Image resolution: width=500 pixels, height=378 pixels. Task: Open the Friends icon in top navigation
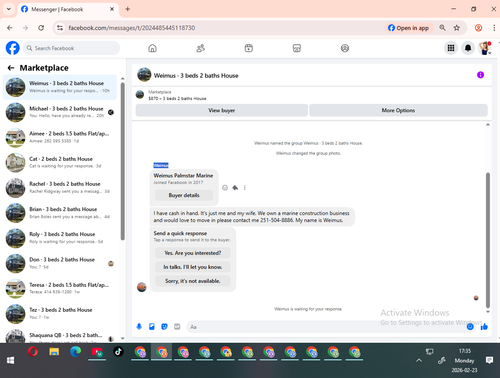pyautogui.click(x=200, y=48)
